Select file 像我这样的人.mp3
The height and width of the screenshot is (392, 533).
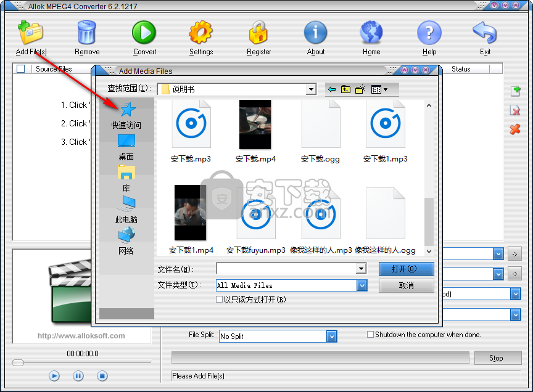[321, 221]
